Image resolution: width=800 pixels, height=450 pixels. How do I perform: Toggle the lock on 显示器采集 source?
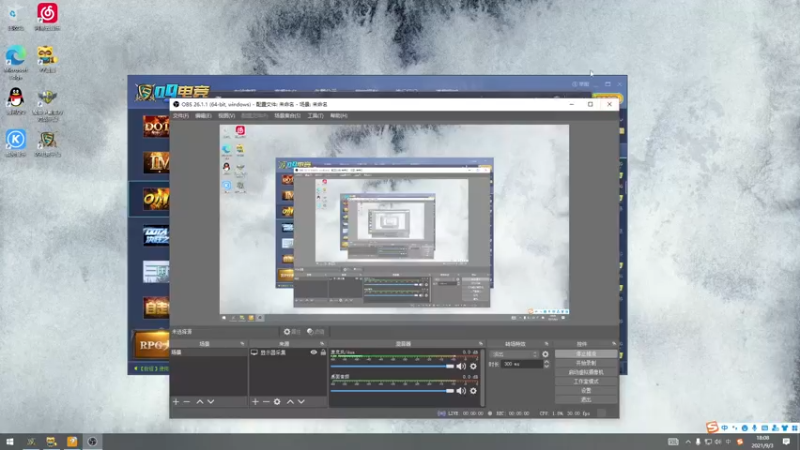[x=323, y=352]
